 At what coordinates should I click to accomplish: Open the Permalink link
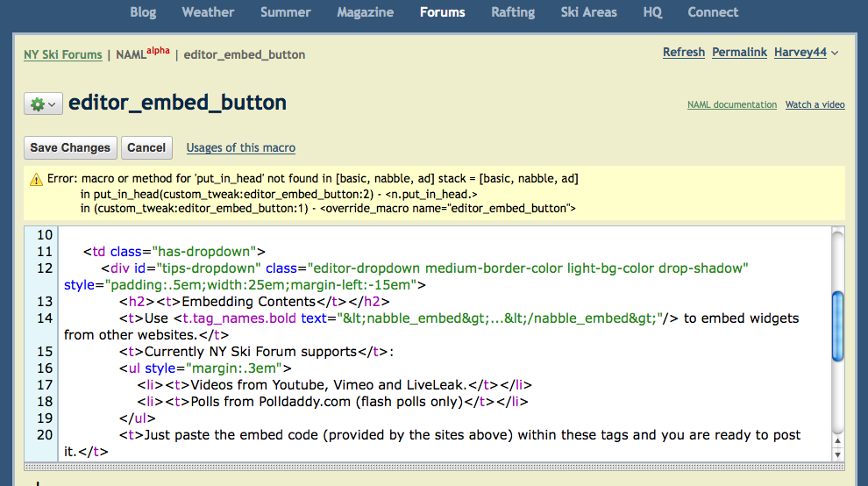(x=739, y=53)
